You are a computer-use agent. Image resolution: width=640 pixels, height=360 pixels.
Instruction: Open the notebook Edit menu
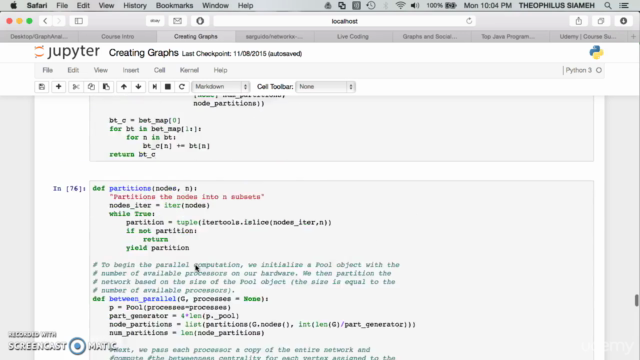point(73,70)
